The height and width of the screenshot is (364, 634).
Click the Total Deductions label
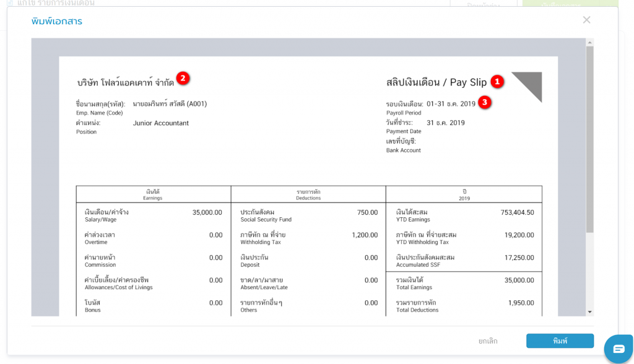(x=417, y=306)
